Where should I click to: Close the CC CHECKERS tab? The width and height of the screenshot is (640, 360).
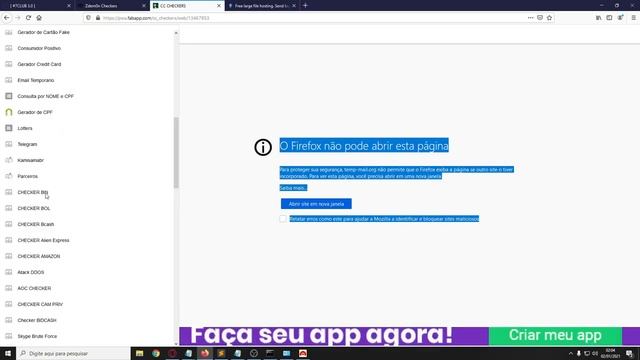219,6
